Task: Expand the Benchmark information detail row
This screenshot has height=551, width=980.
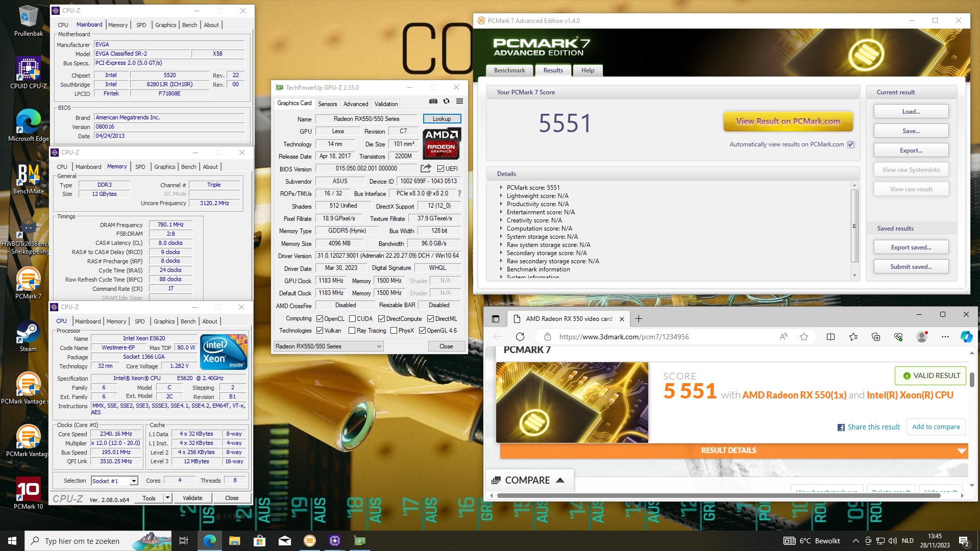Action: coord(501,269)
